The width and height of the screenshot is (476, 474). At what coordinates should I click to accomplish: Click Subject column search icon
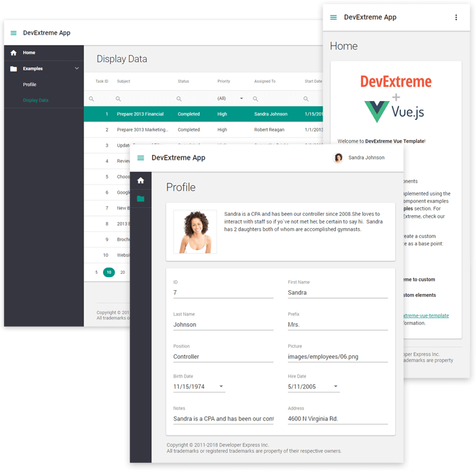coord(119,99)
